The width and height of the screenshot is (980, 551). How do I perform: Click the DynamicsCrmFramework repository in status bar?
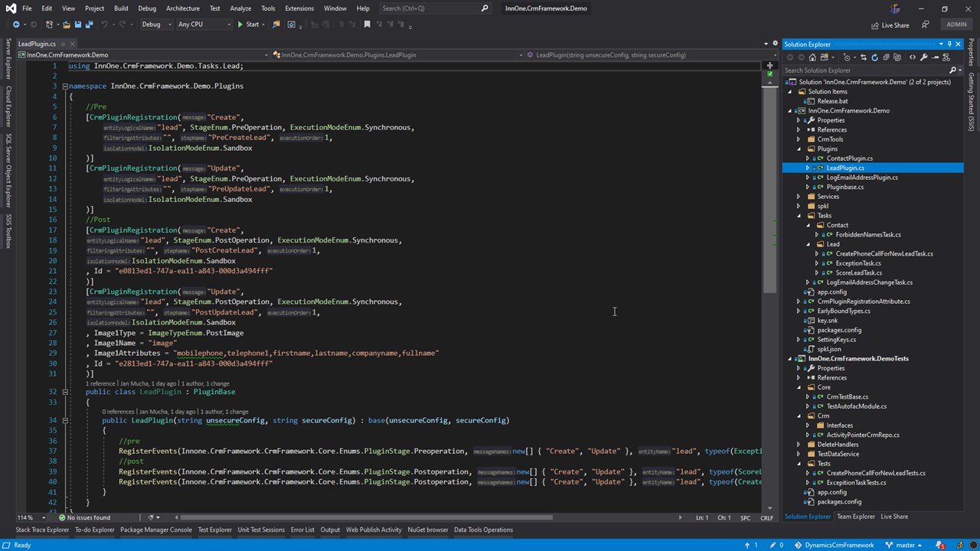(x=834, y=545)
